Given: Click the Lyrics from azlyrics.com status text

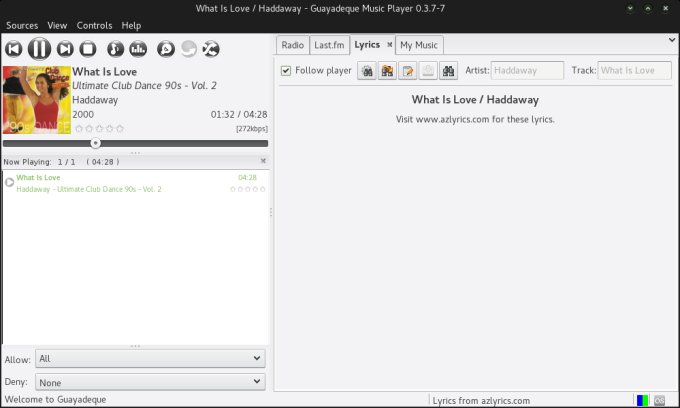Looking at the screenshot, I should [x=481, y=401].
